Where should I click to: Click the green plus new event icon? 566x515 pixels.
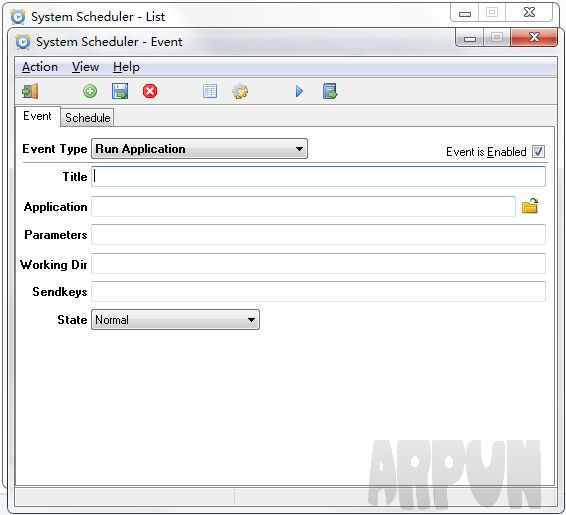point(90,91)
